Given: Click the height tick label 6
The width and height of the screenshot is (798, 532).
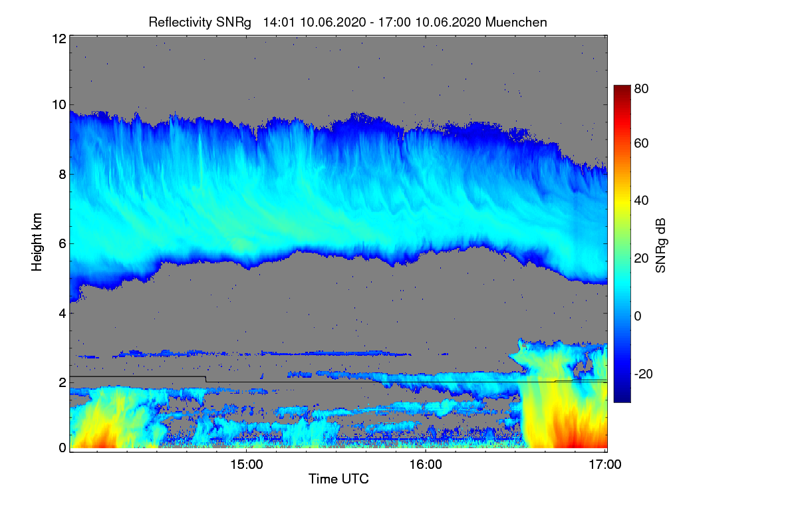Looking at the screenshot, I should pos(62,243).
